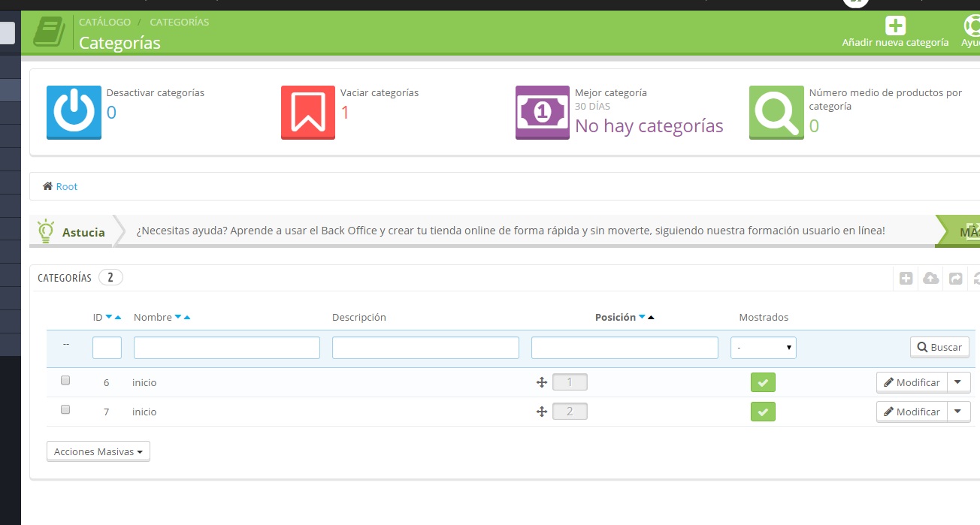Sort Nombre column ascending
Screen dimensions: 980x525
point(187,317)
